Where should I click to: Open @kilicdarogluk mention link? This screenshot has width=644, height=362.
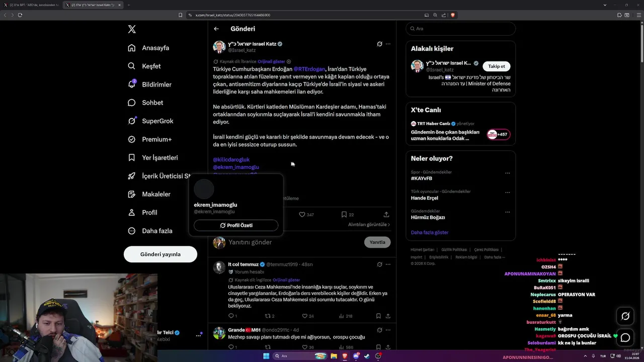click(x=231, y=159)
